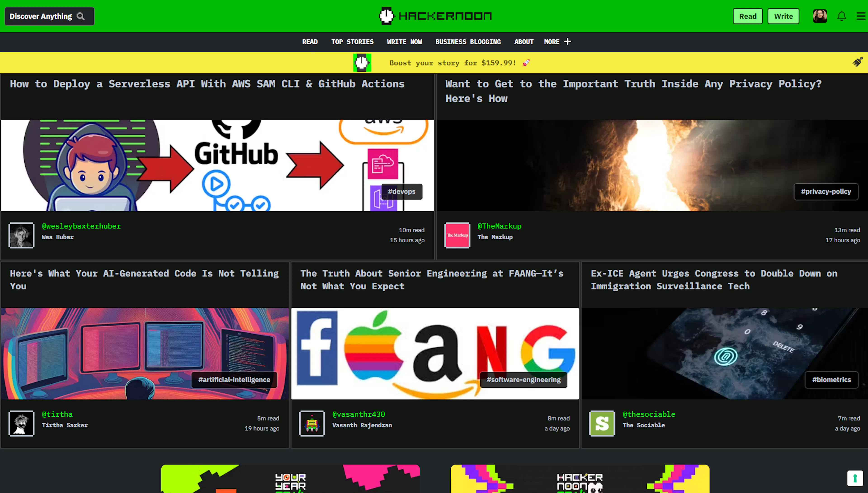Viewport: 868px width, 493px height.
Task: Open the user profile avatar
Action: (x=820, y=16)
